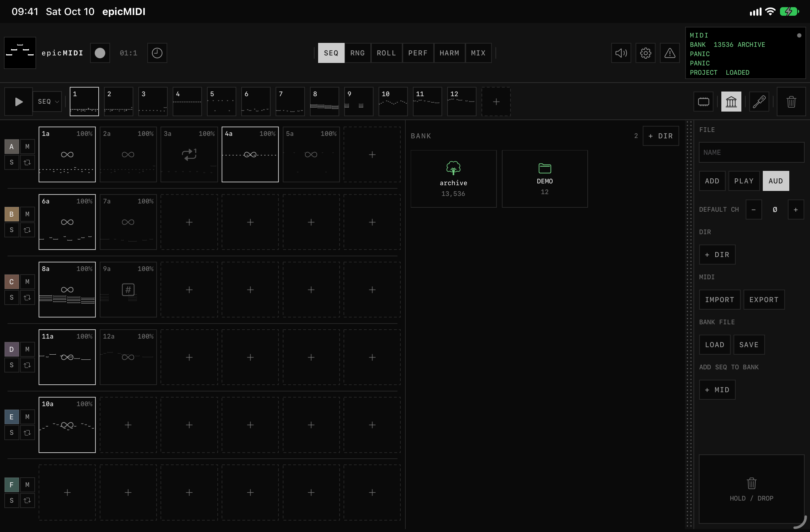Click + MID add seq button

[717, 390]
